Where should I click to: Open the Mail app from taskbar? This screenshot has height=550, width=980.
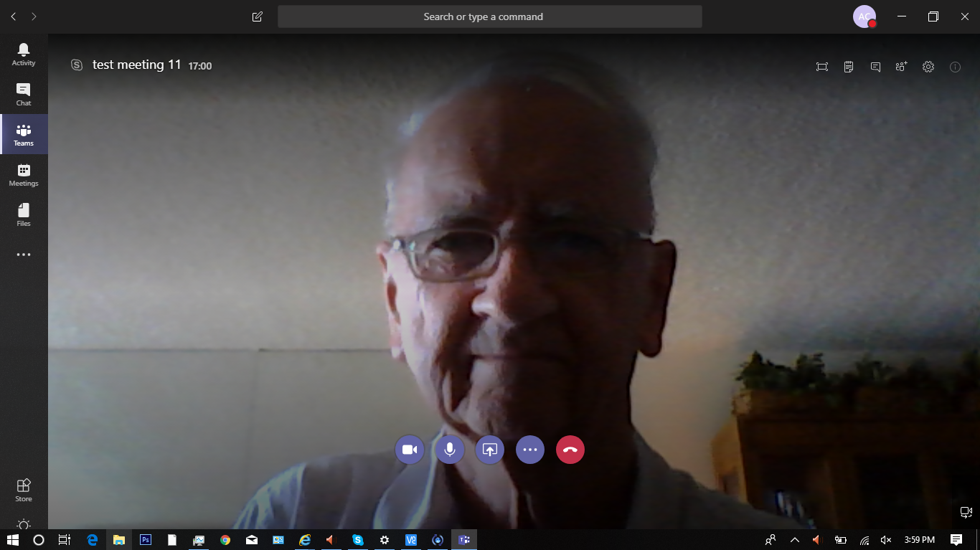(252, 540)
